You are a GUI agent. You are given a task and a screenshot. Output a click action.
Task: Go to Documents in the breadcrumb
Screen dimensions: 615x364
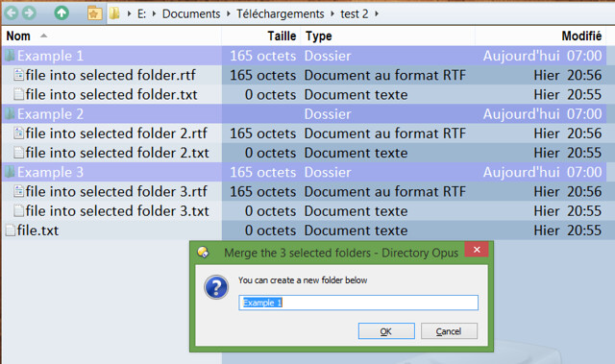click(191, 13)
